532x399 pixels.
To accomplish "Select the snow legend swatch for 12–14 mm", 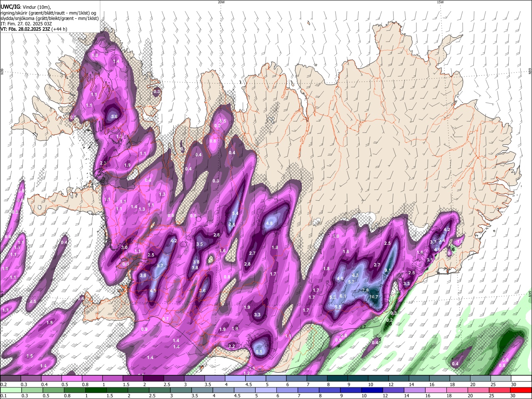I will click(399, 379).
